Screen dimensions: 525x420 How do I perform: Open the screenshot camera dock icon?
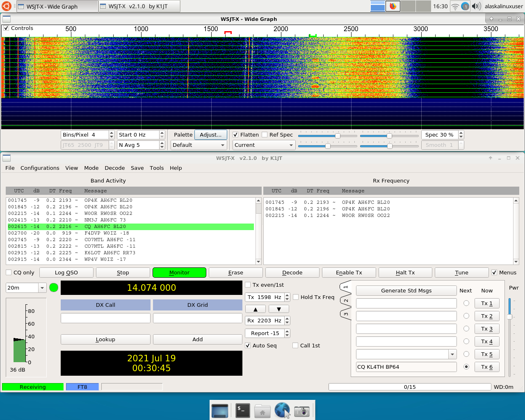302,411
